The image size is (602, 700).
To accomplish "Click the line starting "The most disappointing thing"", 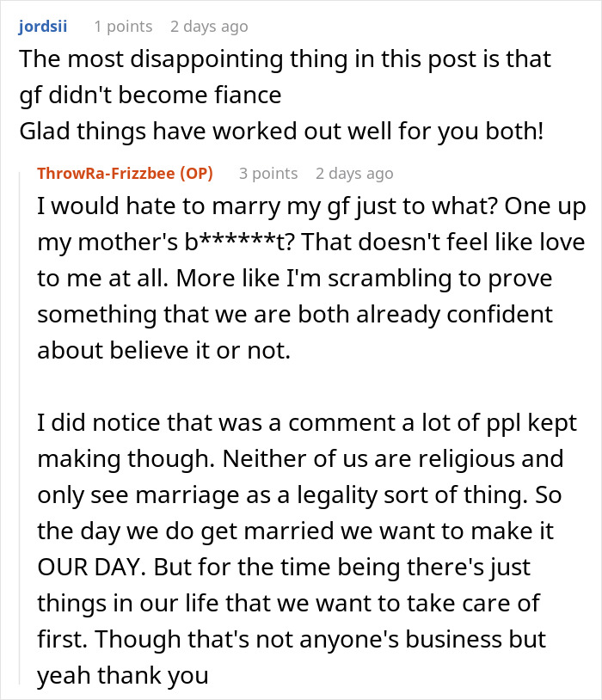I will click(285, 59).
